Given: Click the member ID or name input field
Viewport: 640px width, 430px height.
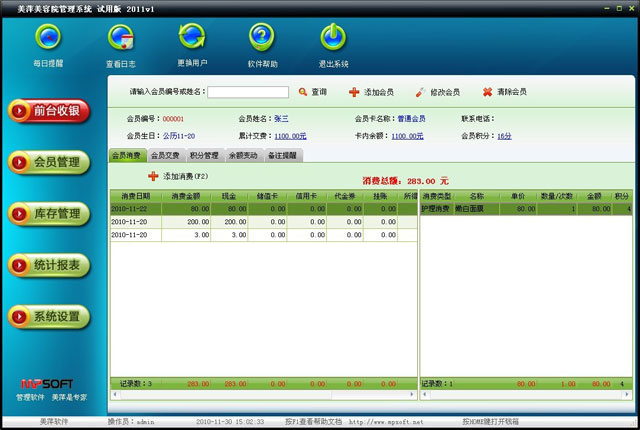Looking at the screenshot, I should (x=248, y=92).
